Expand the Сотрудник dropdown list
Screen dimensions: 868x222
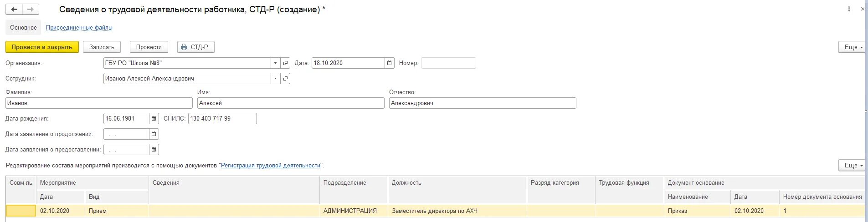pos(275,79)
